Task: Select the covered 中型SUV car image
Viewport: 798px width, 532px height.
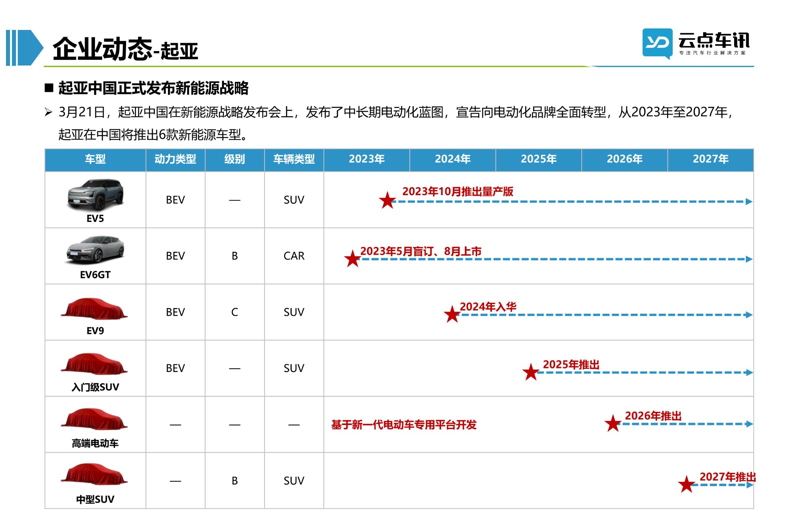Action: pos(95,474)
